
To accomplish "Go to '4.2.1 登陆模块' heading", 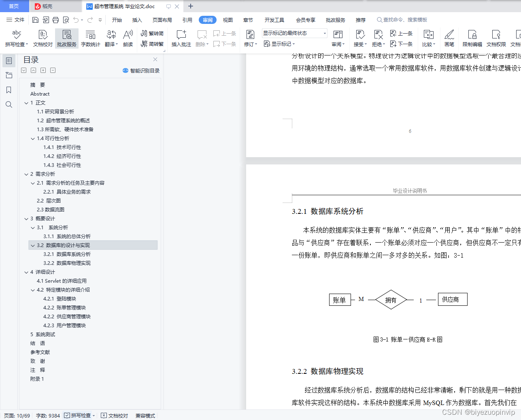I will [60, 299].
